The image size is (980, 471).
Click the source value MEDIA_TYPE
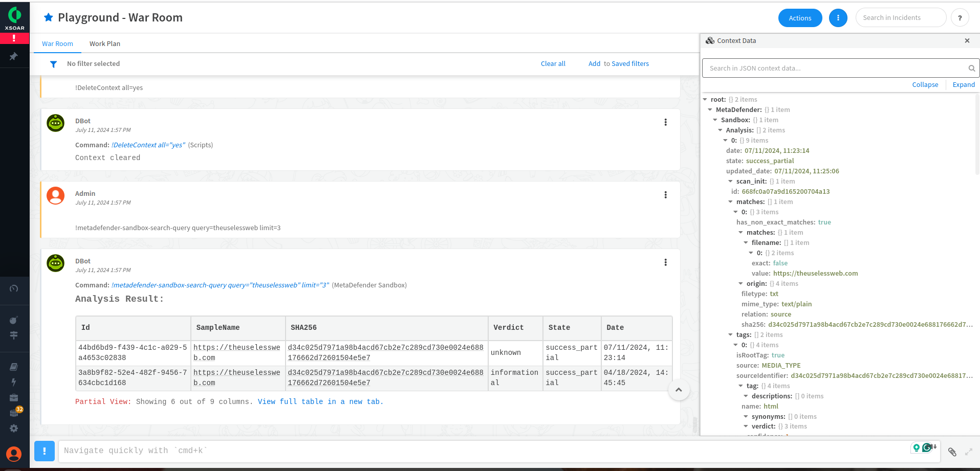(x=781, y=366)
